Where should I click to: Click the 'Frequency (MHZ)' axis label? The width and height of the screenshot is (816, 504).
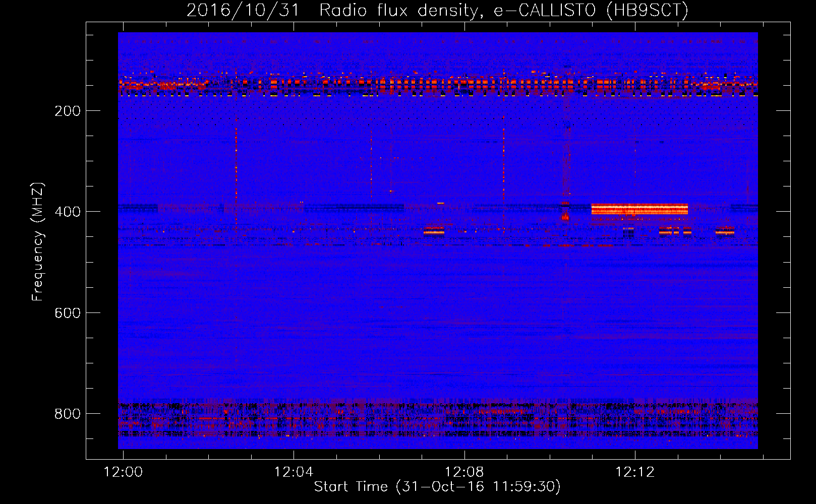(38, 242)
